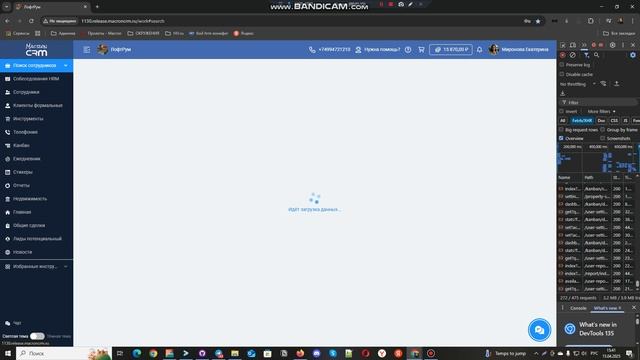The image size is (640, 360).
Task: Click the question mark help icon
Action: click(x=408, y=49)
